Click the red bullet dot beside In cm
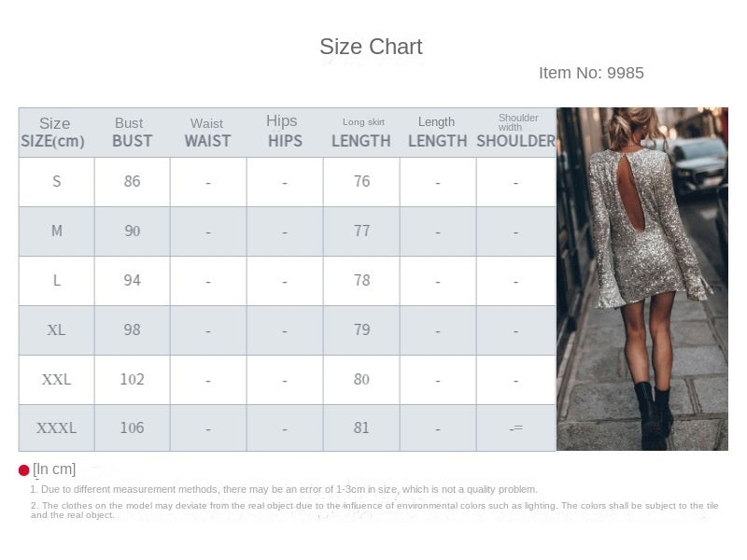747x560 pixels. pos(24,470)
